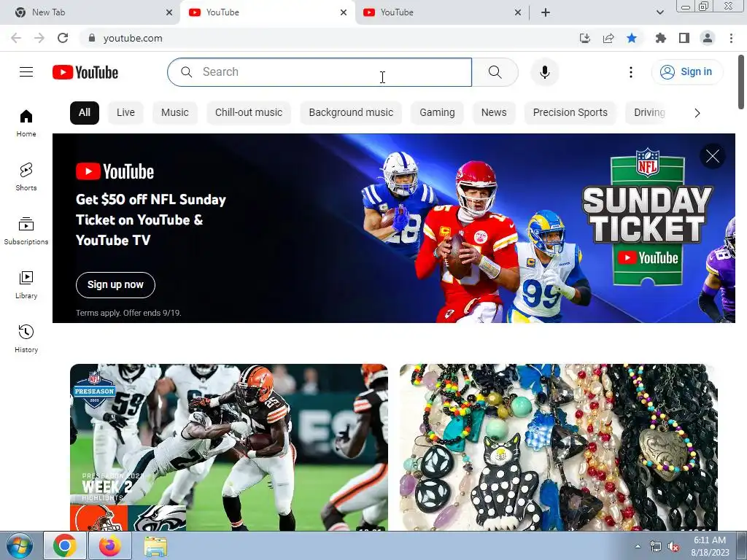Show more category chips with right arrow
Screen dimensions: 747x560
697,113
